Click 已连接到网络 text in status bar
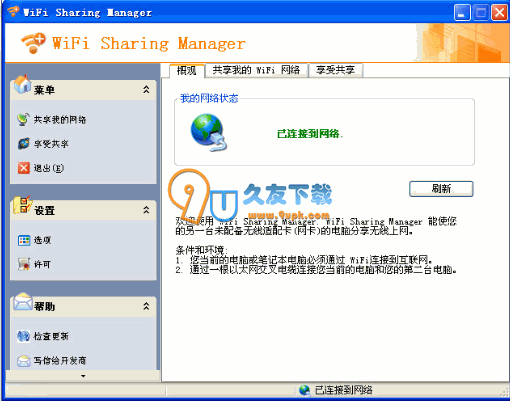This screenshot has width=510, height=401. pyautogui.click(x=344, y=390)
